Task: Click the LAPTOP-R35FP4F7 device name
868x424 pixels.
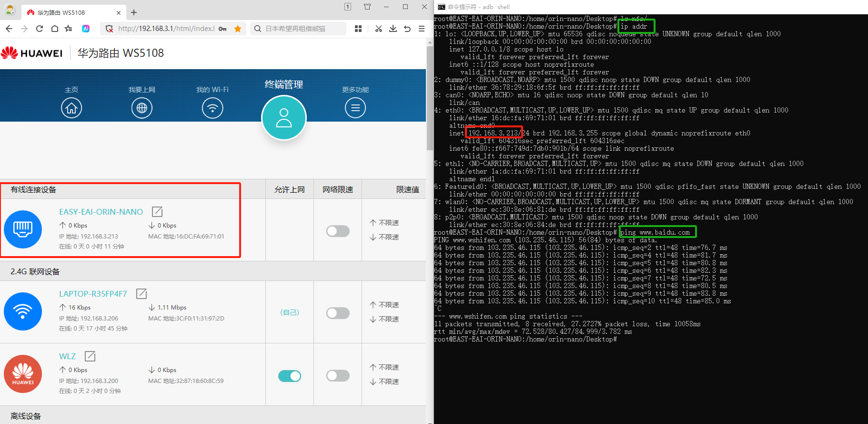Action: coord(93,294)
